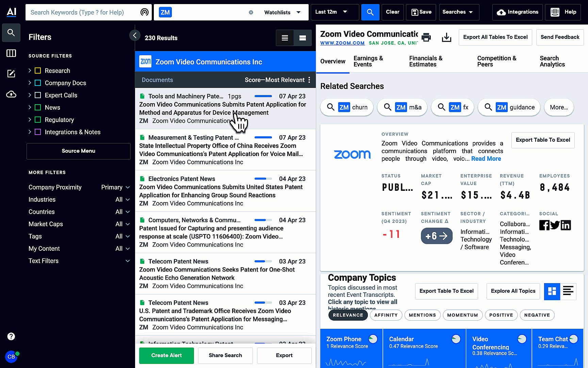Select the AFFINITY topic sort pill
Image resolution: width=588 pixels, height=368 pixels.
tap(386, 315)
